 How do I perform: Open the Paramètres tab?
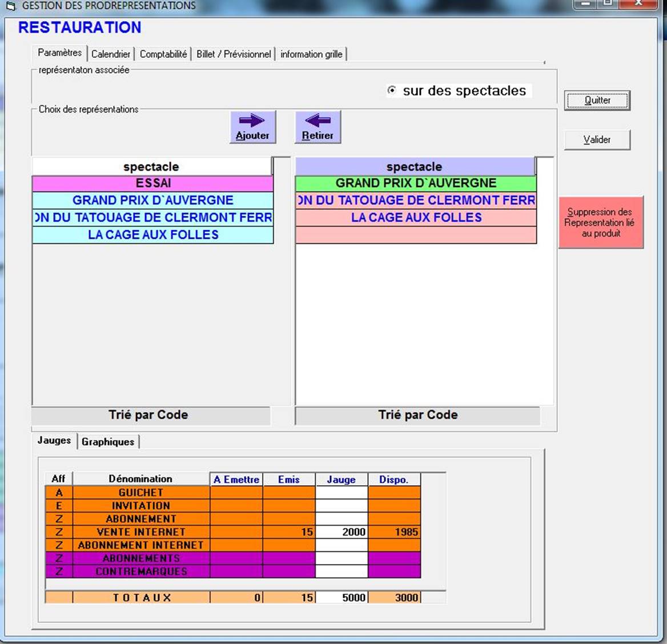[60, 53]
